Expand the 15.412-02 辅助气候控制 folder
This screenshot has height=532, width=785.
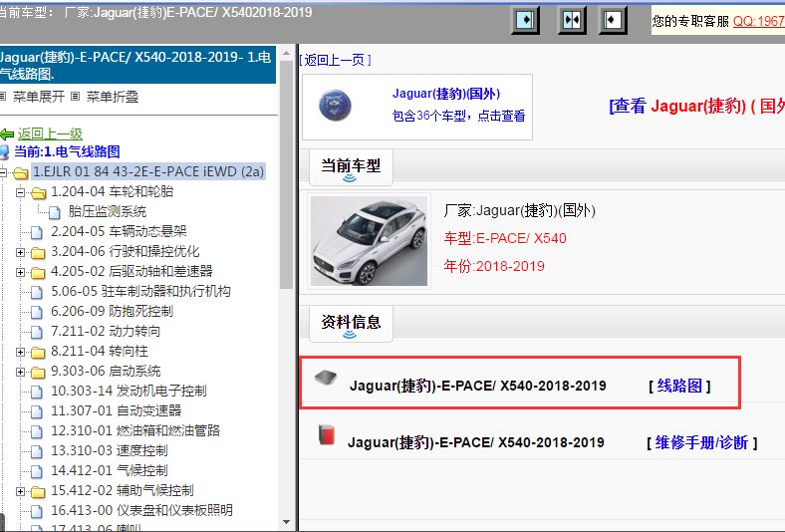pyautogui.click(x=21, y=491)
